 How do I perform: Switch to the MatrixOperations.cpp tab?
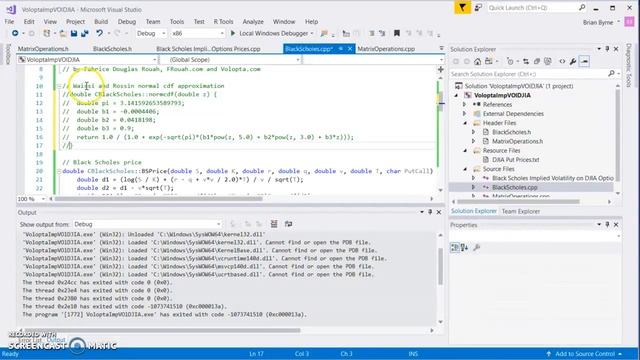click(386, 49)
